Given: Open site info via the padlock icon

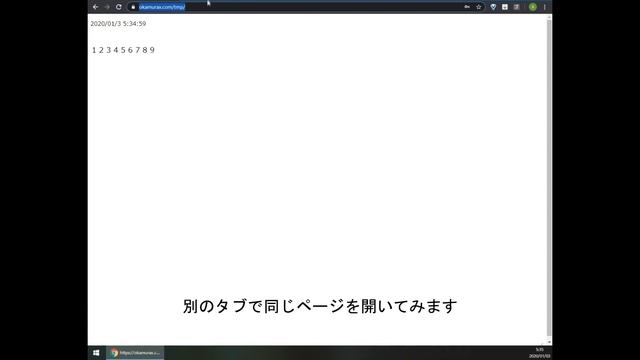Looking at the screenshot, I should [133, 7].
